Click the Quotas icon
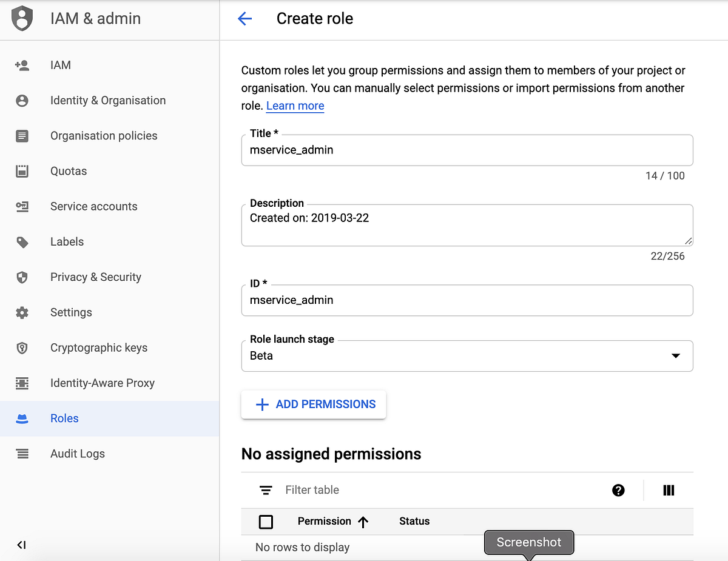This screenshot has width=728, height=561. click(x=22, y=170)
